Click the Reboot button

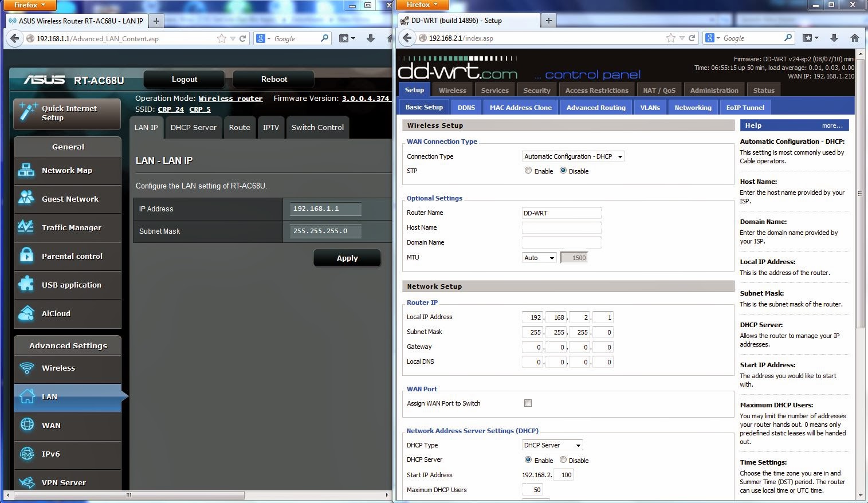pyautogui.click(x=274, y=79)
